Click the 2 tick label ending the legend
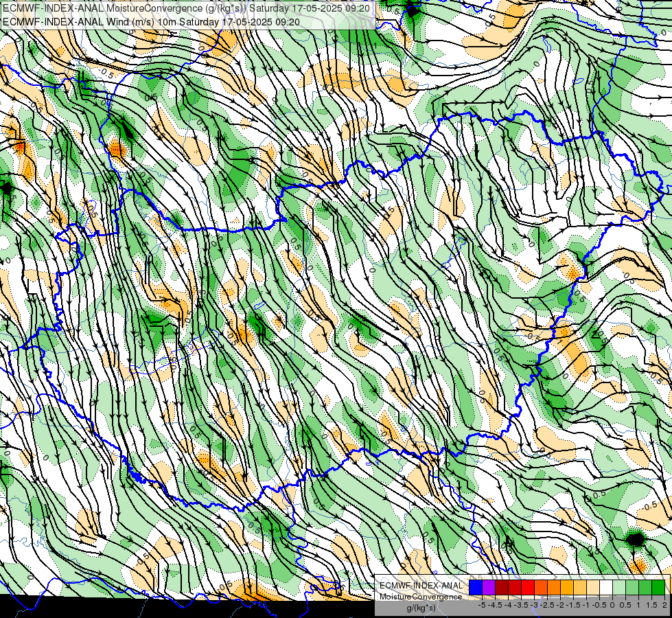Image resolution: width=672 pixels, height=618 pixels. pos(664,605)
